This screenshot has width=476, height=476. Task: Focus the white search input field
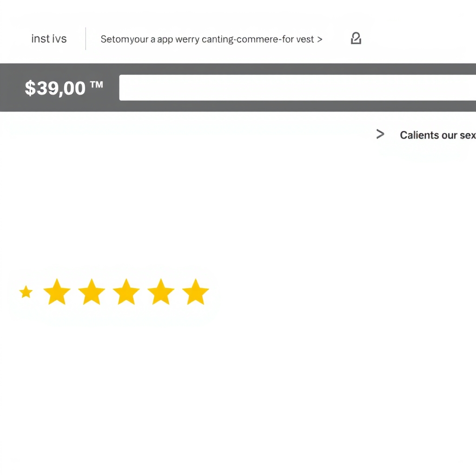297,87
